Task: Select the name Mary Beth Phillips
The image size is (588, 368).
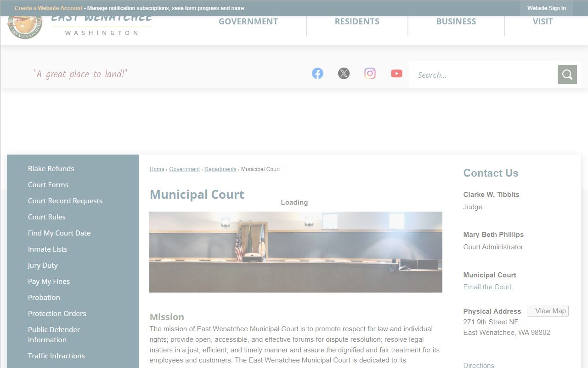Action: click(x=493, y=235)
